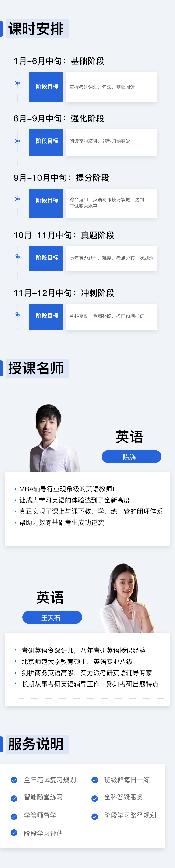Select the timeline dot for 提分阶段
This screenshot has width=175, height=868.
point(17,199)
